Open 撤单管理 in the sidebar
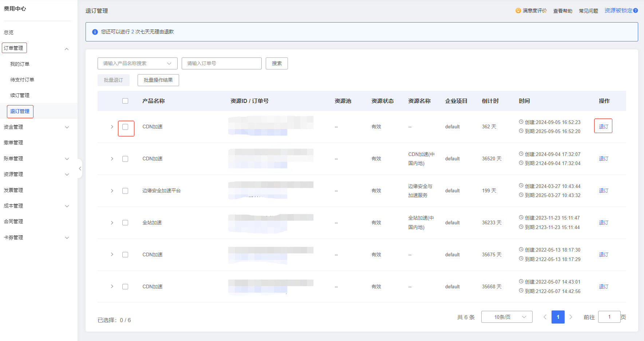 point(13,143)
